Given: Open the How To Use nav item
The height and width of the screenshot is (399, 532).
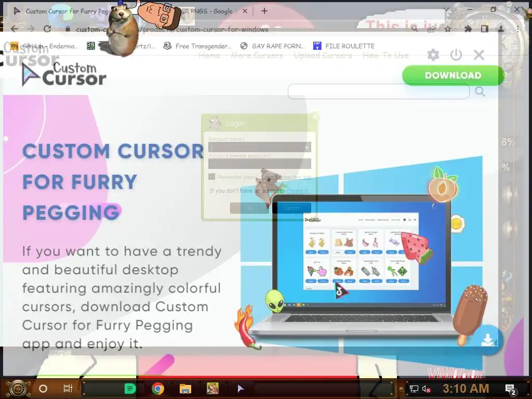Looking at the screenshot, I should click(386, 55).
